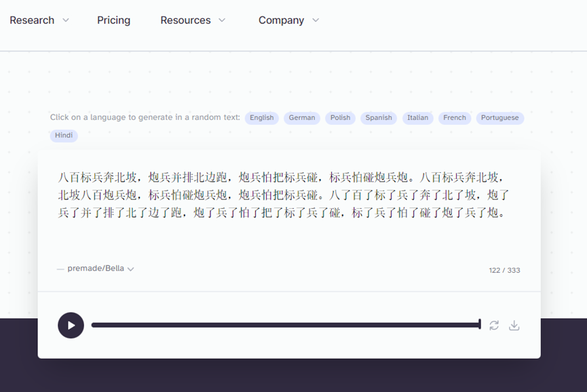
Task: Expand the Research dropdown chevron
Action: click(66, 20)
